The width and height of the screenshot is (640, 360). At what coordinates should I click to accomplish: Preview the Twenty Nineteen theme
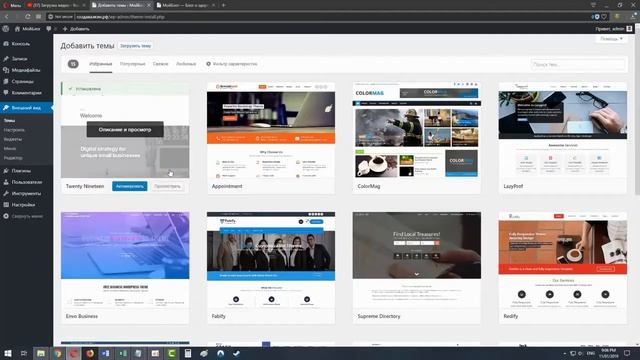[167, 186]
